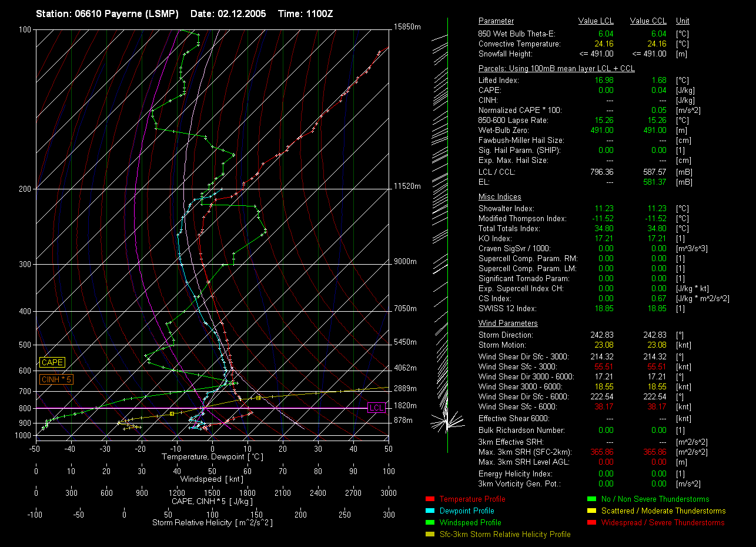Click the Temperature, Dewpoint axis label
Image resolution: width=756 pixels, height=547 pixels.
point(211,457)
